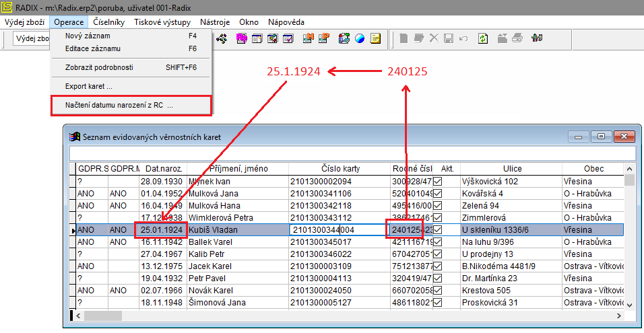Uncheck Akt. checkbox in Kalib Petr row
Screen dimensions: 644x333
[x=438, y=254]
